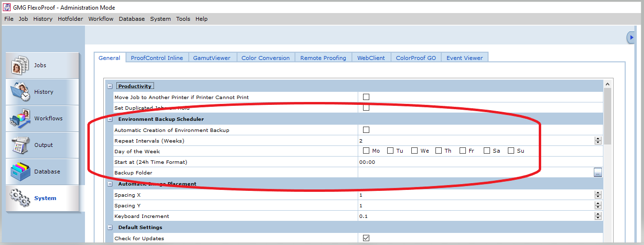This screenshot has width=644, height=245.
Task: Switch to WebClient tab
Action: coord(371,58)
